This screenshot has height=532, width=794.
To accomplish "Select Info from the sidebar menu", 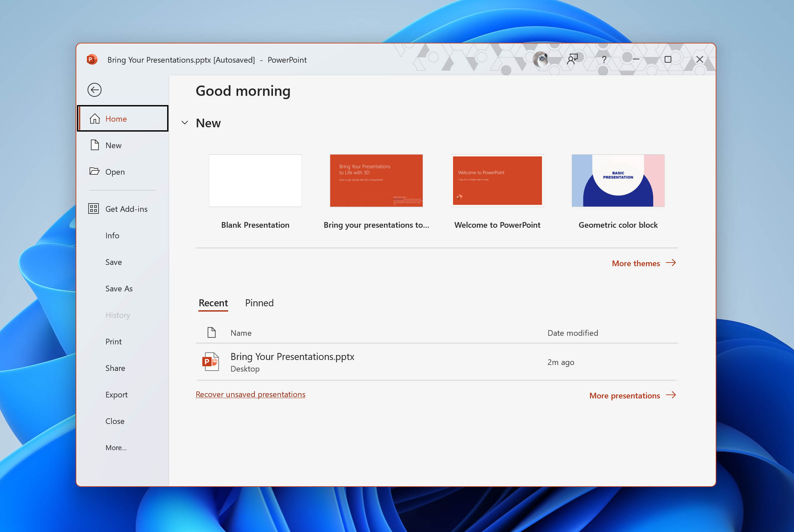I will (112, 235).
